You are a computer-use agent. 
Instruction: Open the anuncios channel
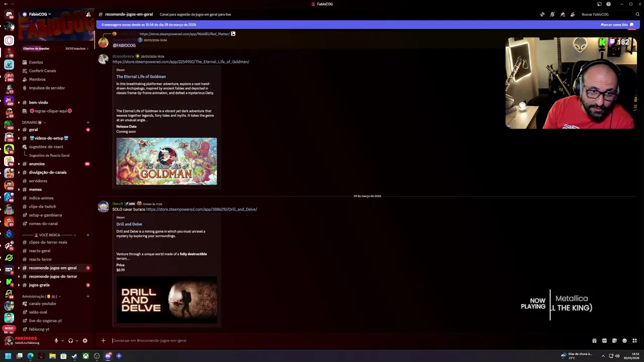coord(37,164)
